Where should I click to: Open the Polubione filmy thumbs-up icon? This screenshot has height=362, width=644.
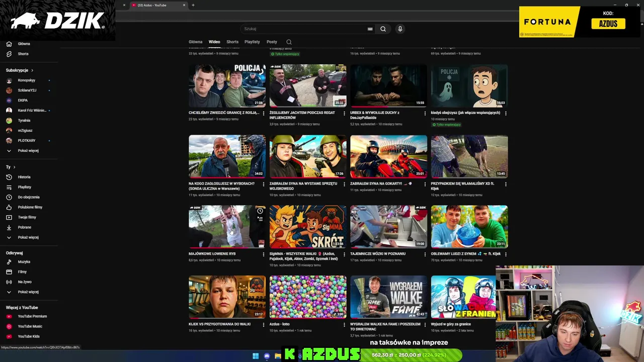point(9,207)
